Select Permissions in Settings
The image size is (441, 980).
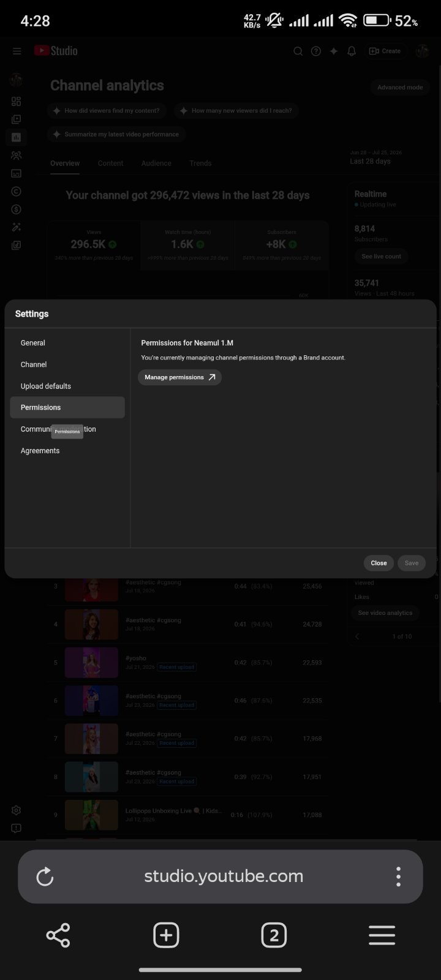(67, 407)
